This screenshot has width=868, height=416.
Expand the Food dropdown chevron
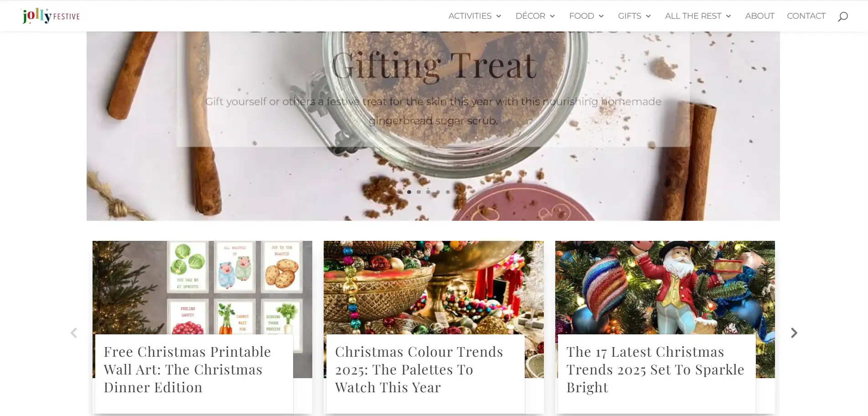(x=601, y=16)
